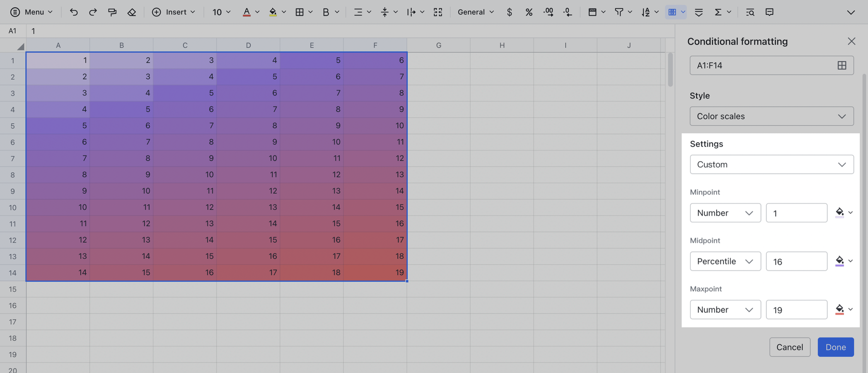Increase decimal places
The width and height of the screenshot is (868, 373).
pyautogui.click(x=548, y=12)
